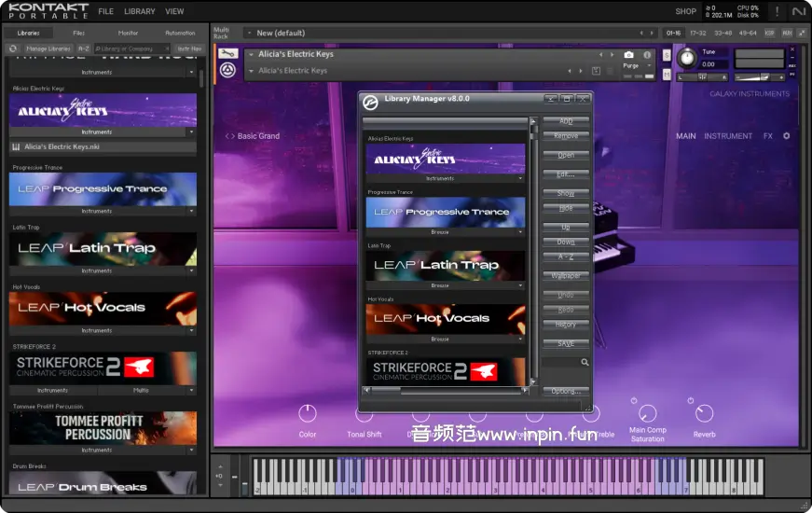Open snapshot view via camera icon
Viewport: 812px width, 513px height.
pos(628,54)
